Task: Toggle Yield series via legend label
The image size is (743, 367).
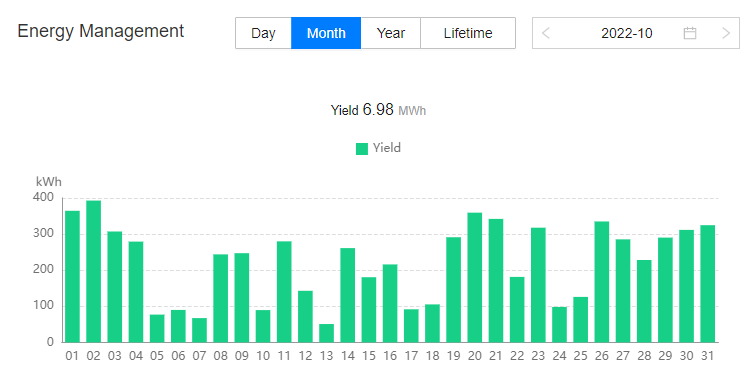Action: click(x=387, y=148)
